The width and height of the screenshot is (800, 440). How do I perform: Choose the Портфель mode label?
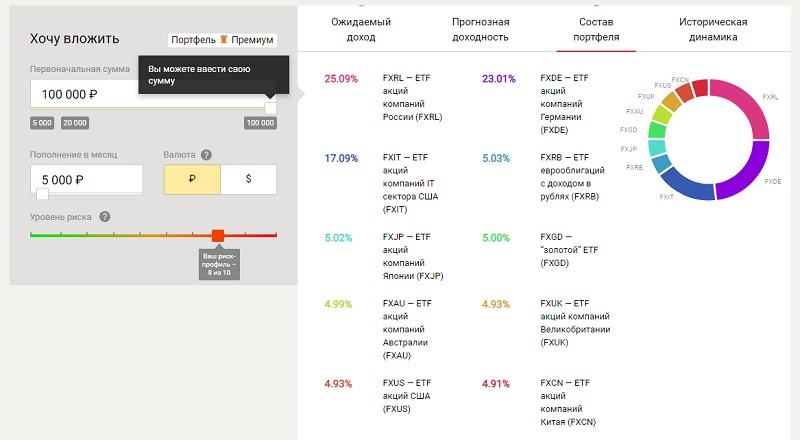pyautogui.click(x=193, y=41)
